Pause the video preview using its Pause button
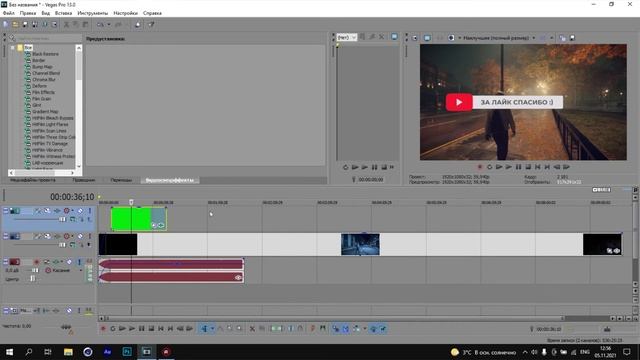This screenshot has height=360, width=640. (x=518, y=167)
